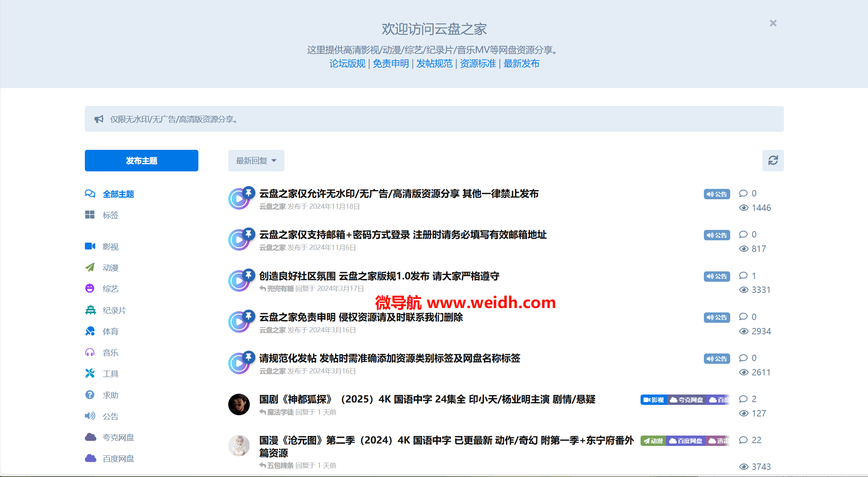This screenshot has width=868, height=477.
Task: Click the 五包辣条 replier name
Action: (x=280, y=465)
